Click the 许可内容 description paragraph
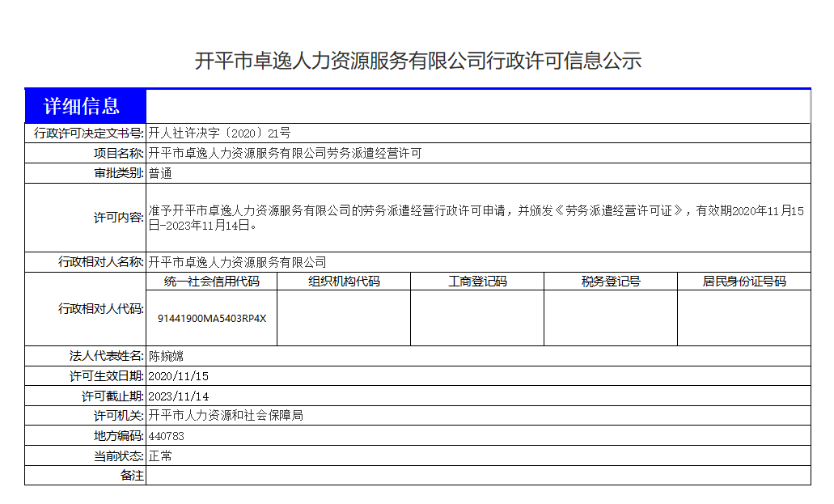 point(477,218)
